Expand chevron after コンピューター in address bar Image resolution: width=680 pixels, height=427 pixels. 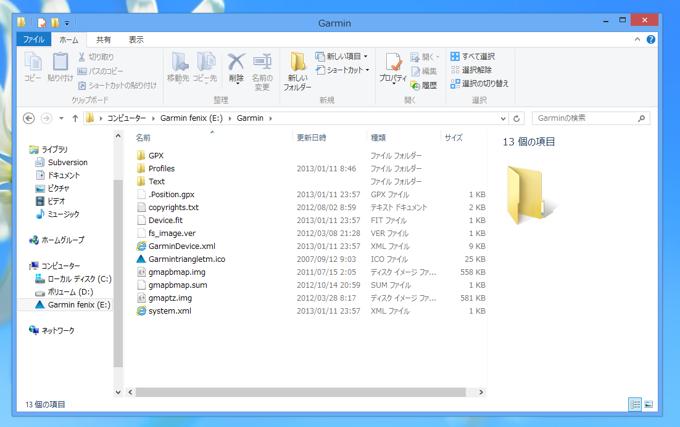(153, 118)
